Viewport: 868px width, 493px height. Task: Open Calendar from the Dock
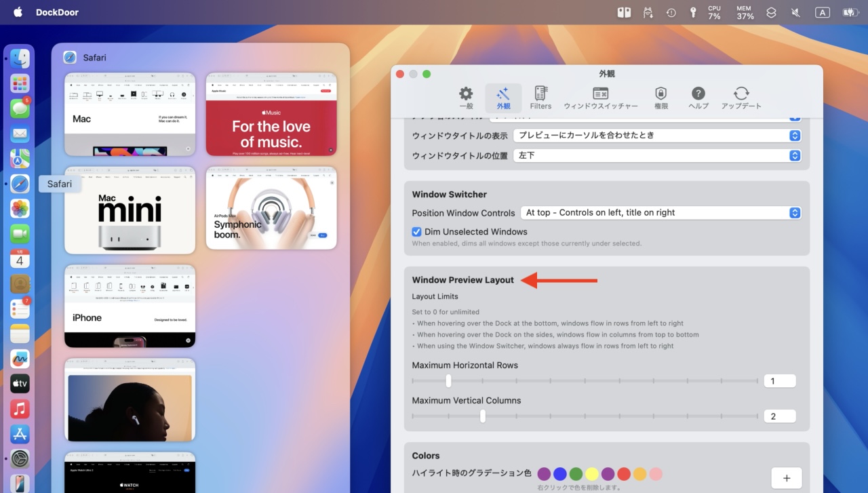pos(20,259)
